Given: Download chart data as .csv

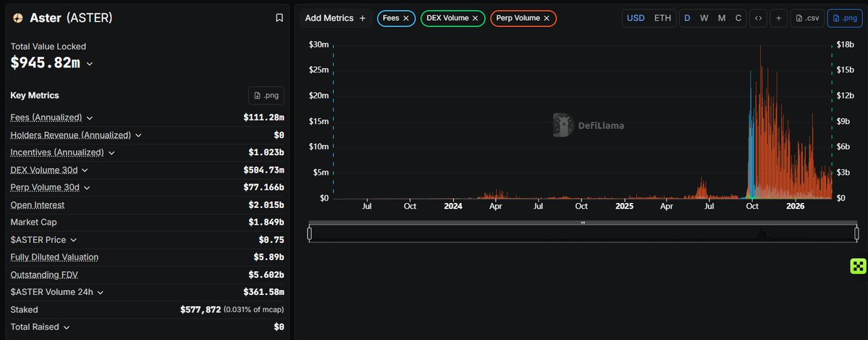Looking at the screenshot, I should [x=807, y=18].
